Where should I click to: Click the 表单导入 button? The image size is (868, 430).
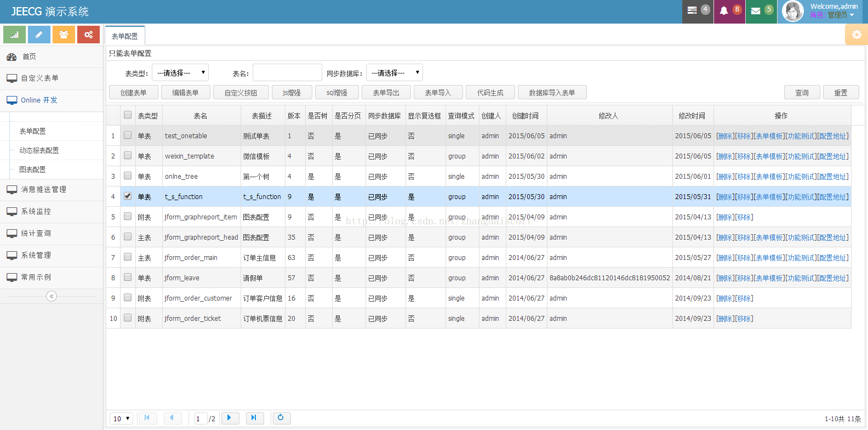click(x=438, y=93)
